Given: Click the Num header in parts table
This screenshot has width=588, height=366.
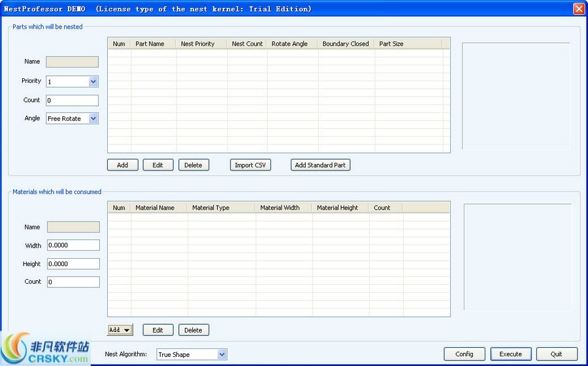Looking at the screenshot, I should tap(120, 44).
